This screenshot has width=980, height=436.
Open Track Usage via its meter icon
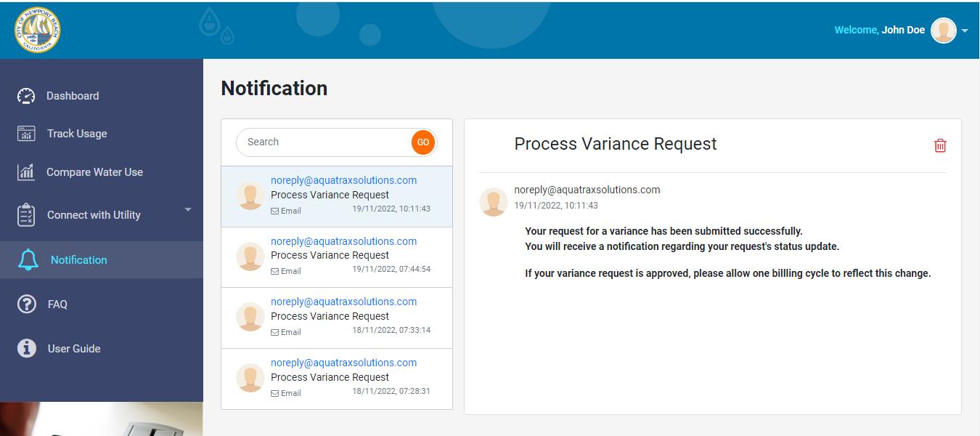pos(26,133)
